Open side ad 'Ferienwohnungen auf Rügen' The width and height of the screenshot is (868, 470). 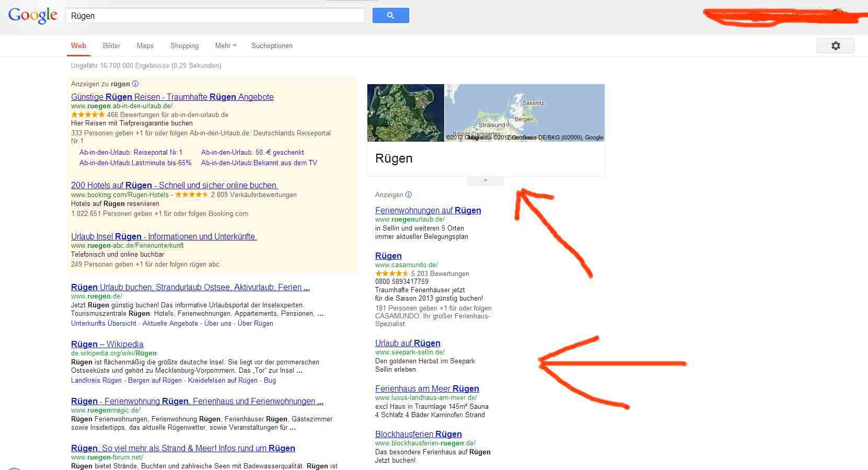pos(428,210)
